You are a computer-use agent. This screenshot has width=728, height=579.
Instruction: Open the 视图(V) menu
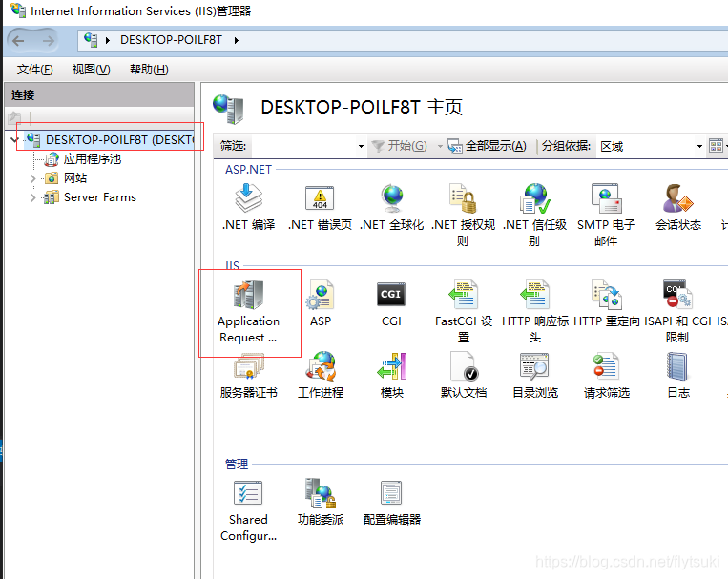pos(91,70)
